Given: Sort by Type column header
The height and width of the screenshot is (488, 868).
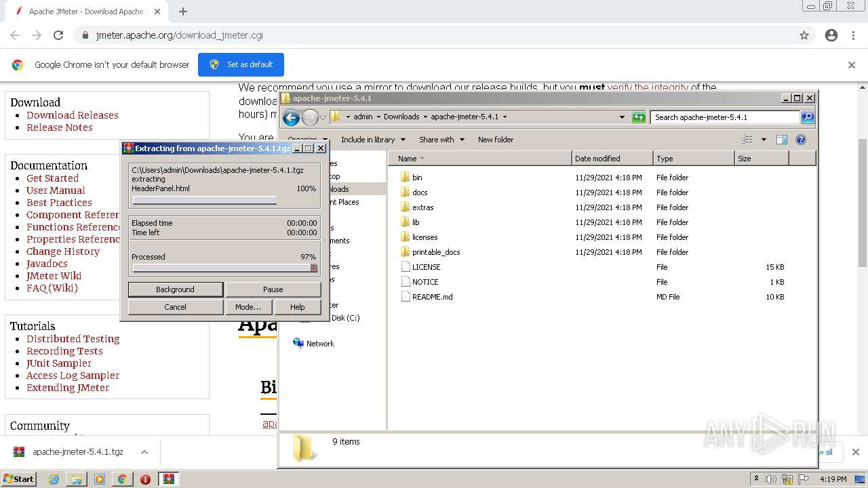Looking at the screenshot, I should (x=694, y=159).
